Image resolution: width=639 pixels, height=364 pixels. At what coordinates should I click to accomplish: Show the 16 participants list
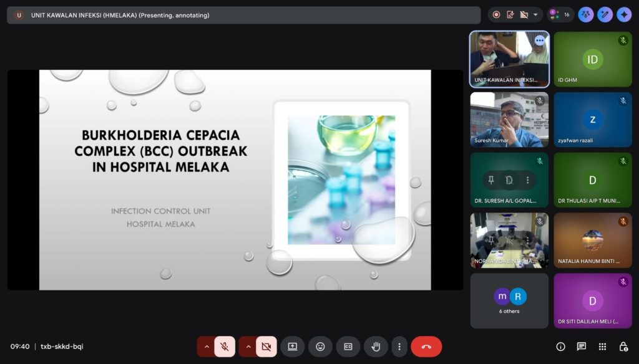560,14
